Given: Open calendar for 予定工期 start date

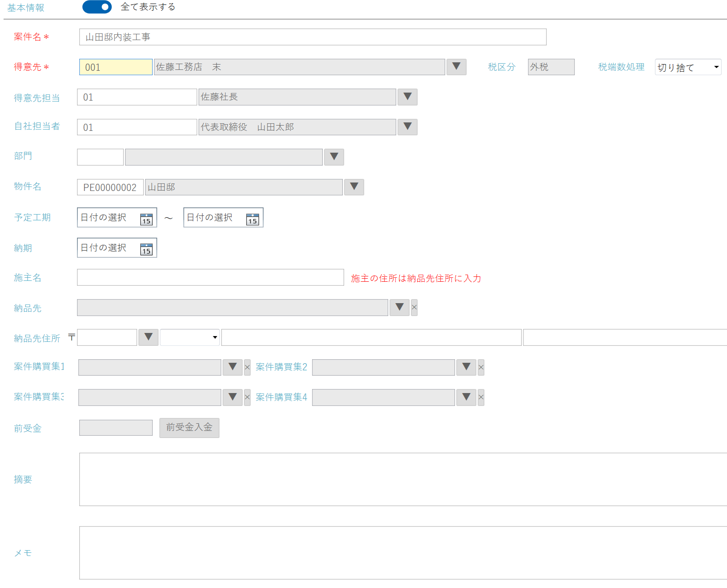Looking at the screenshot, I should [146, 219].
